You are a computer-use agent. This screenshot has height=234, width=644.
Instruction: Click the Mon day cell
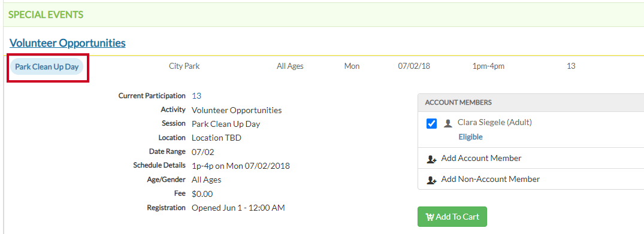[x=352, y=66]
